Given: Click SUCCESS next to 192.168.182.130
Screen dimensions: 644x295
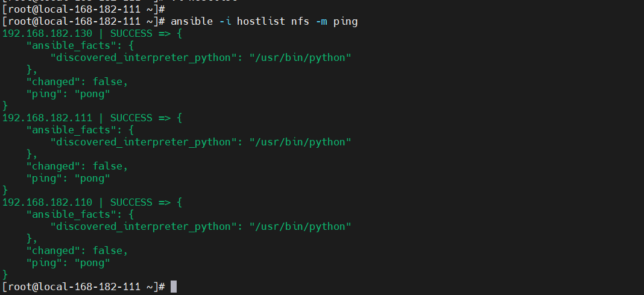Looking at the screenshot, I should (x=131, y=33).
